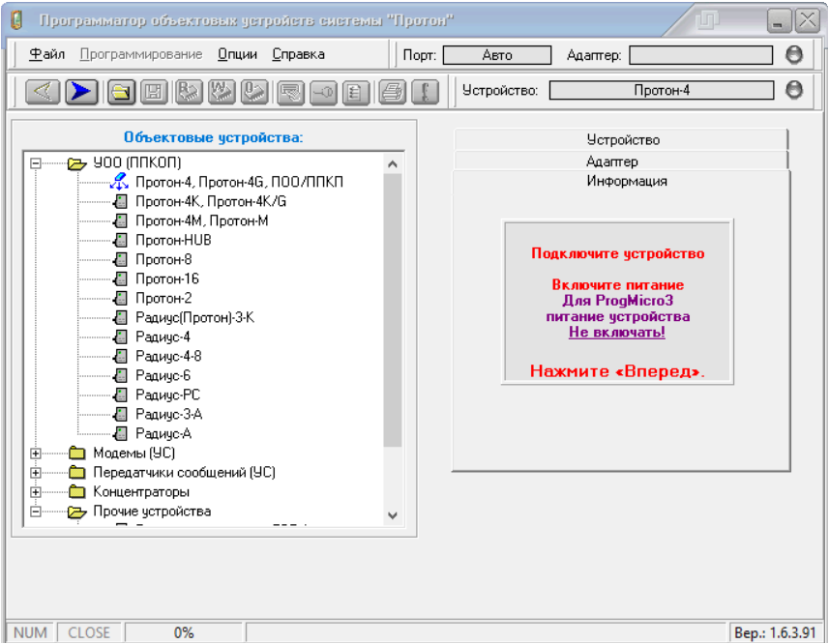The height and width of the screenshot is (644, 829).
Task: Switch to the Устройство tab
Action: [622, 140]
